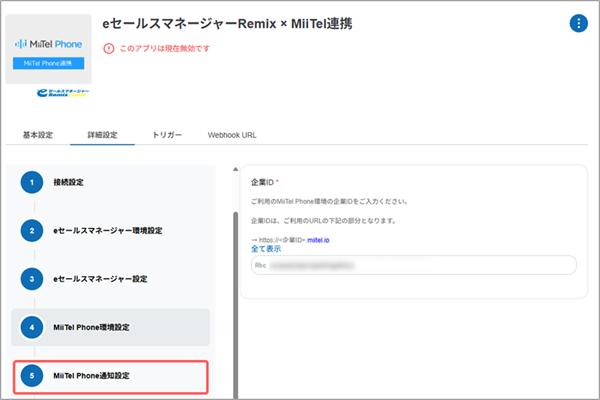The height and width of the screenshot is (400, 600).
Task: Open the eセールスマネージャー環境設定 step
Action: pyautogui.click(x=107, y=230)
